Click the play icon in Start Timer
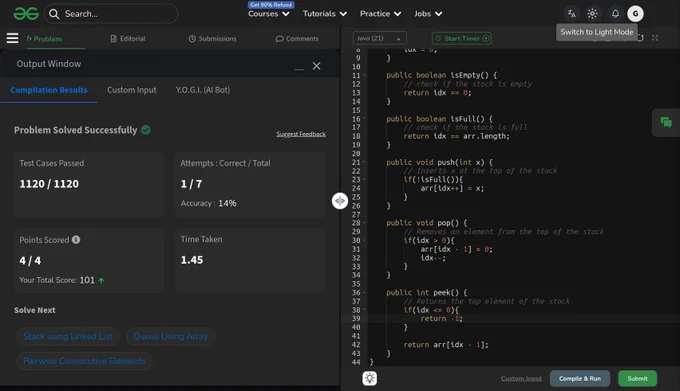Screen dimensions: 680x391 (x=486, y=38)
